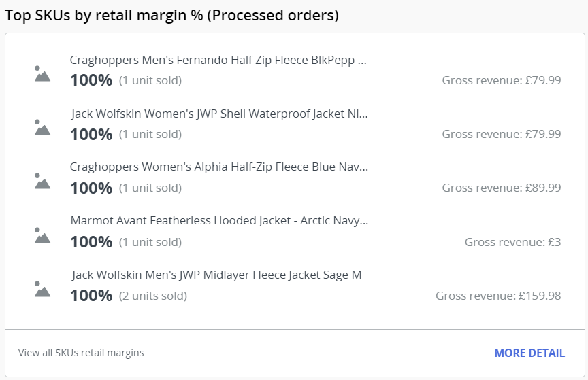The image size is (588, 380).
Task: Click placeholder image icon for Jack Wolfskin Women's JWP Shell
Action: click(x=42, y=127)
